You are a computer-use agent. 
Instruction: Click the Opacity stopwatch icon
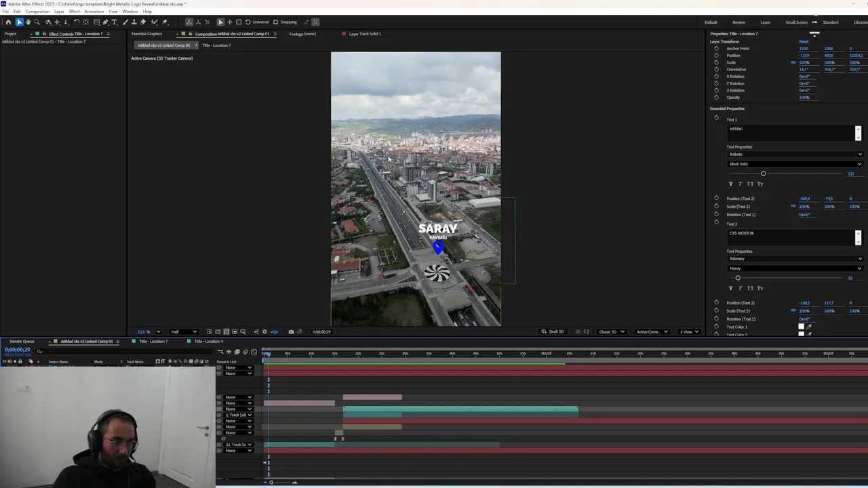tap(716, 98)
